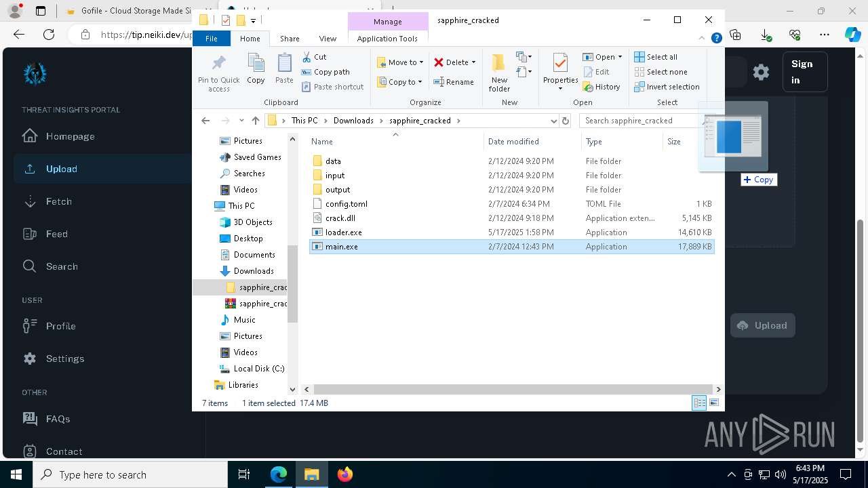Click Edit in the Open group
The width and height of the screenshot is (868, 488).
[595, 72]
